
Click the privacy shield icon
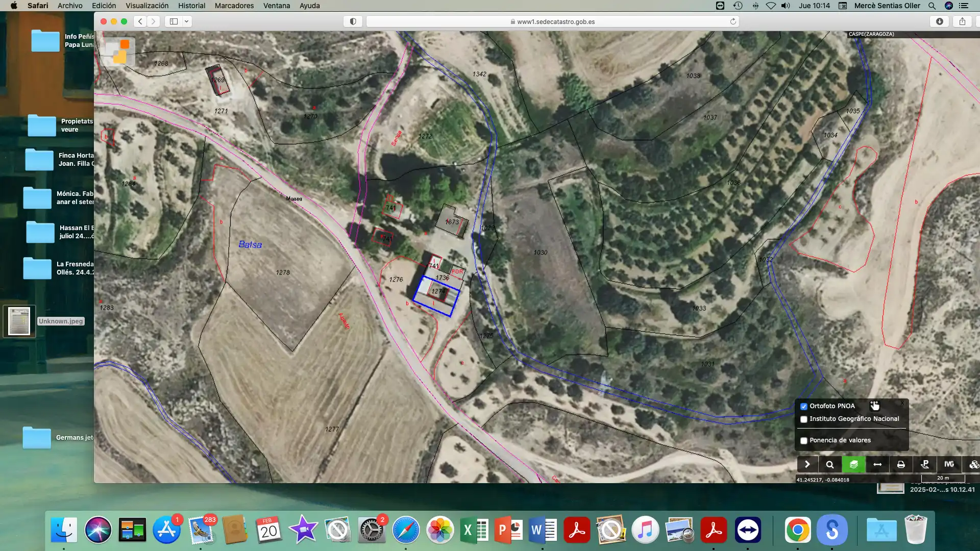coord(353,21)
